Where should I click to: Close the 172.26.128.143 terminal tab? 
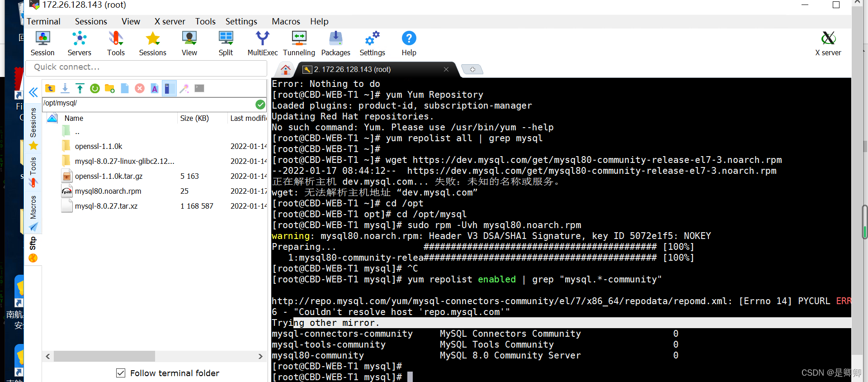tap(446, 69)
